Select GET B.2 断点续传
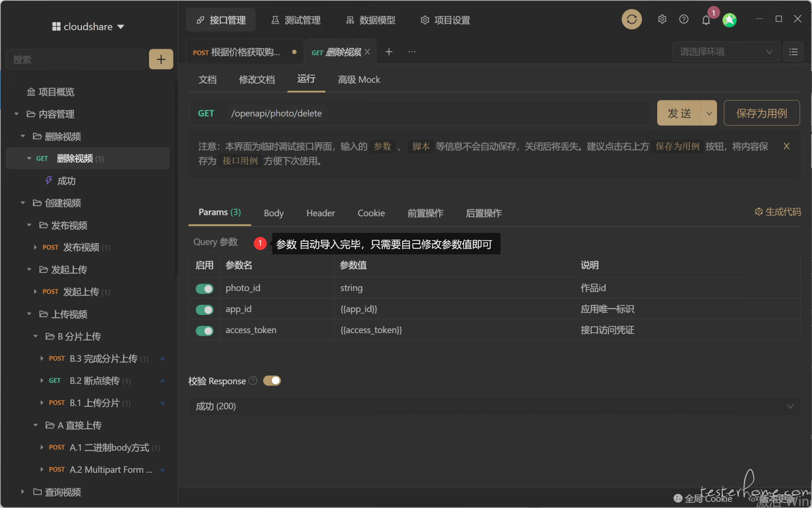 tap(90, 381)
